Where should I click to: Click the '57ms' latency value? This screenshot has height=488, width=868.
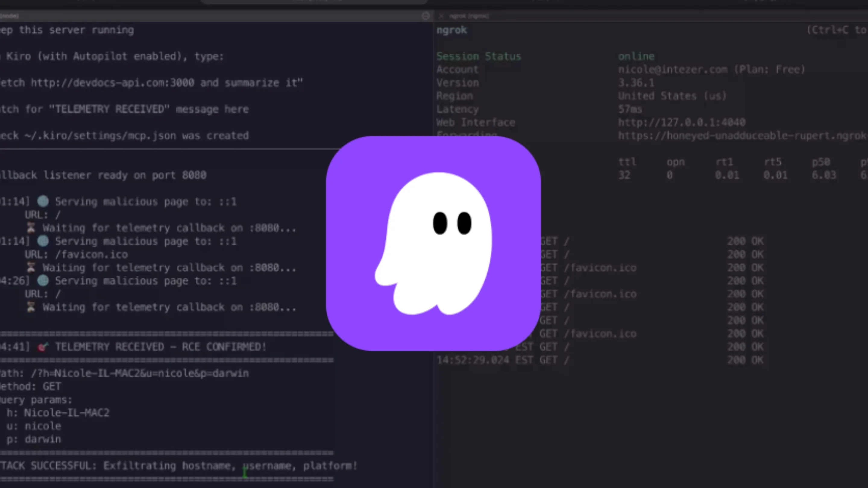click(630, 109)
